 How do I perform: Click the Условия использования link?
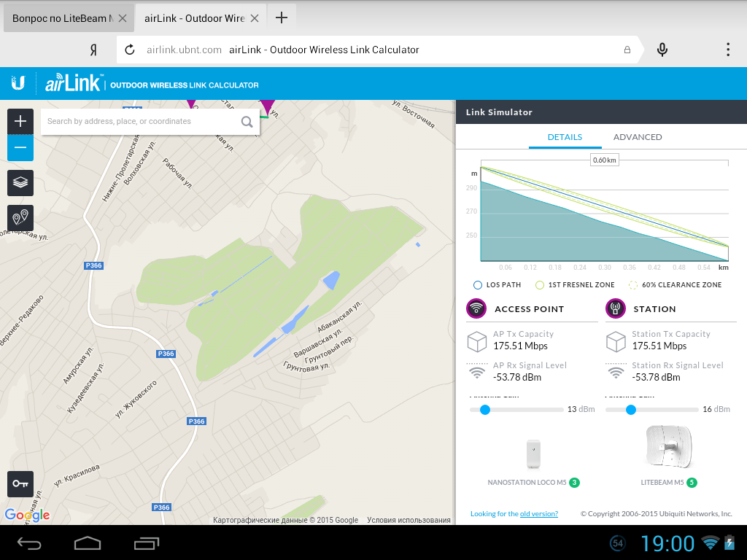pyautogui.click(x=409, y=520)
